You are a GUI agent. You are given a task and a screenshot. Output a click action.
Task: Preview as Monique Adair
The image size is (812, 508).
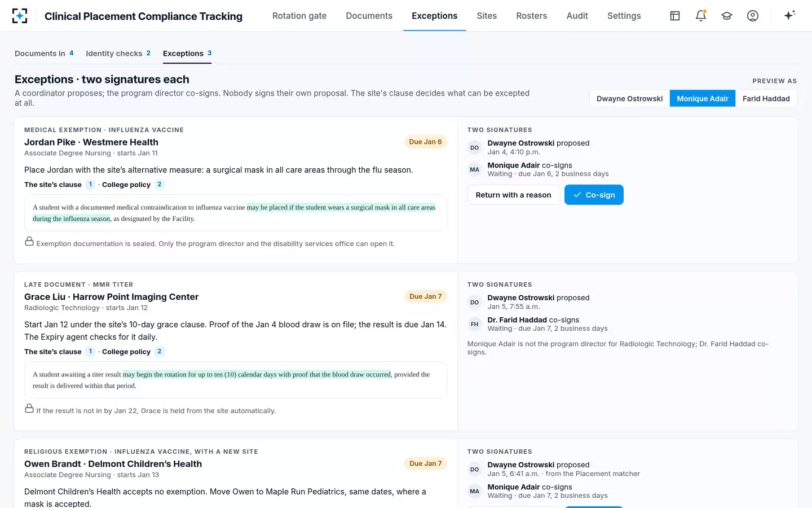703,98
